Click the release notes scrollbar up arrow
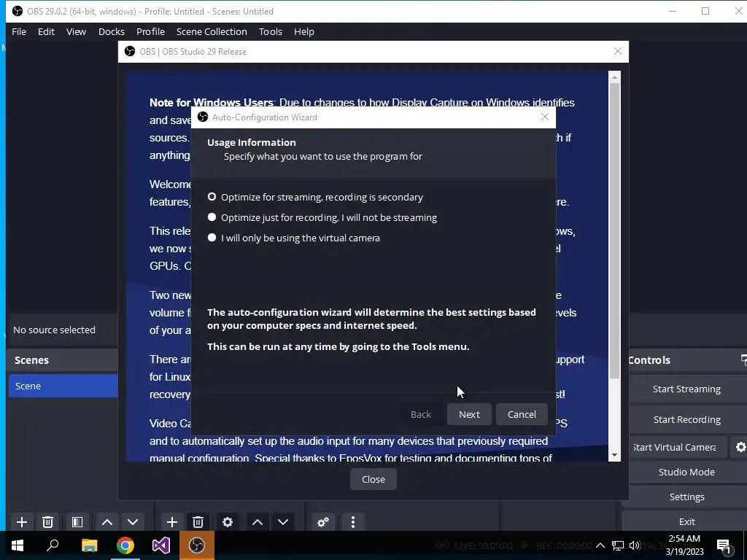Image resolution: width=747 pixels, height=560 pixels. pyautogui.click(x=614, y=77)
